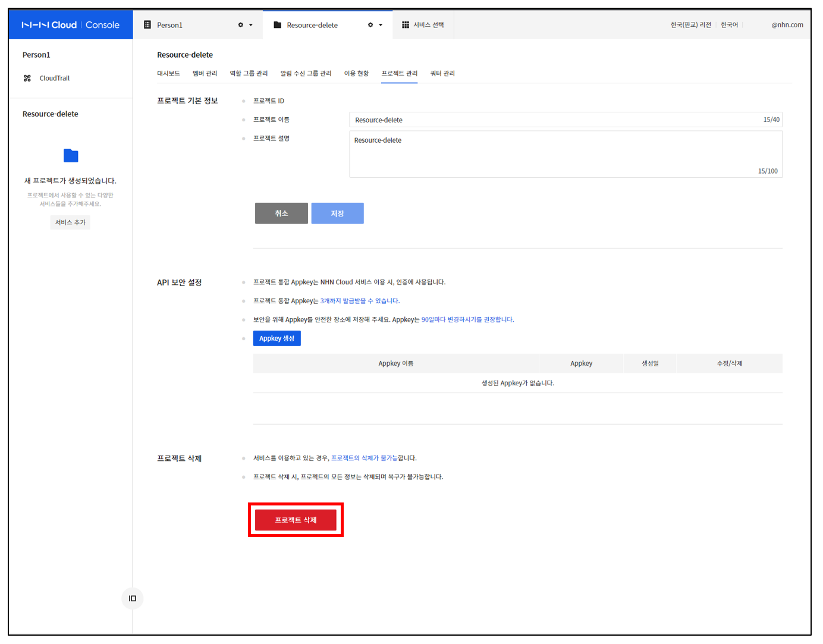Click the 서비스 추가 button in sidebar
This screenshot has height=644, width=823.
pos(70,222)
